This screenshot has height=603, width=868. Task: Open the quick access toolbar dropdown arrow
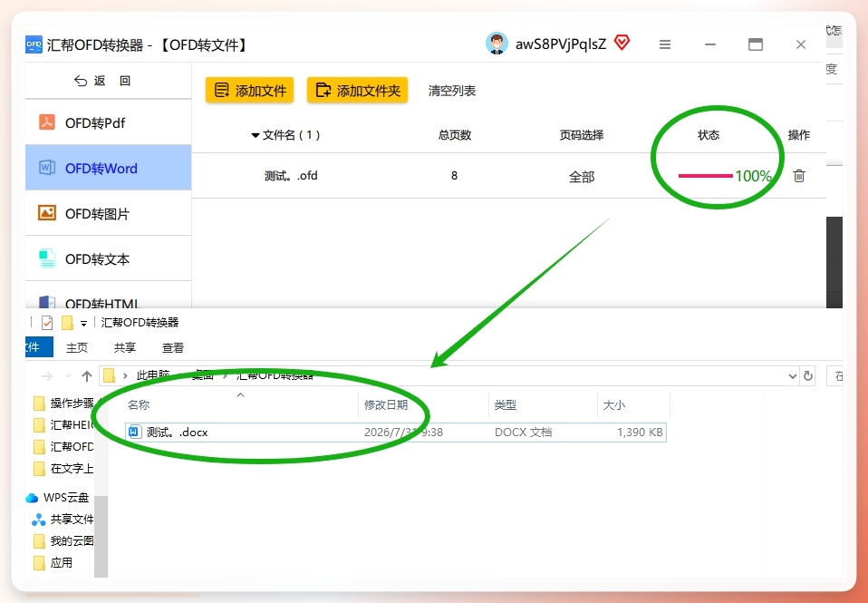[x=83, y=324]
